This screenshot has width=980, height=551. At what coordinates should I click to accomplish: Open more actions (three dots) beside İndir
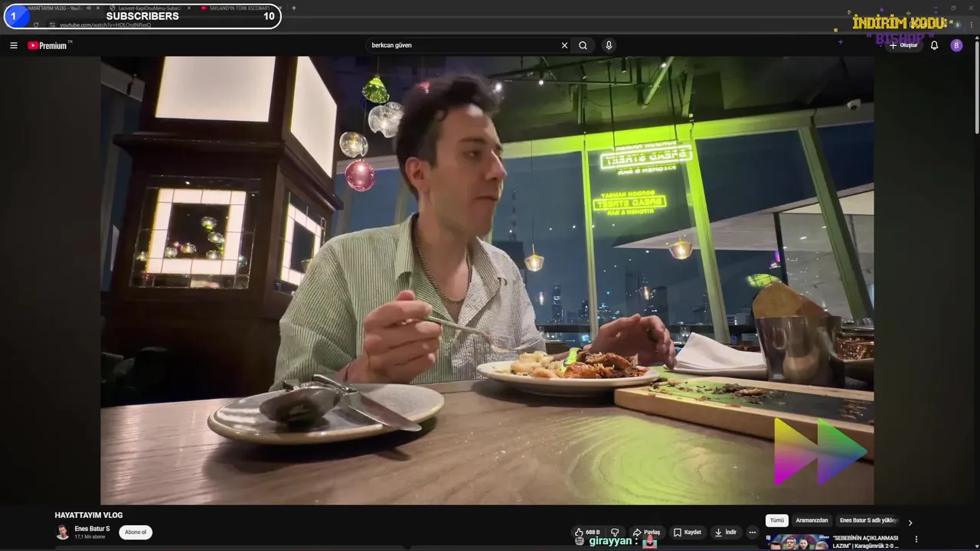pyautogui.click(x=753, y=532)
